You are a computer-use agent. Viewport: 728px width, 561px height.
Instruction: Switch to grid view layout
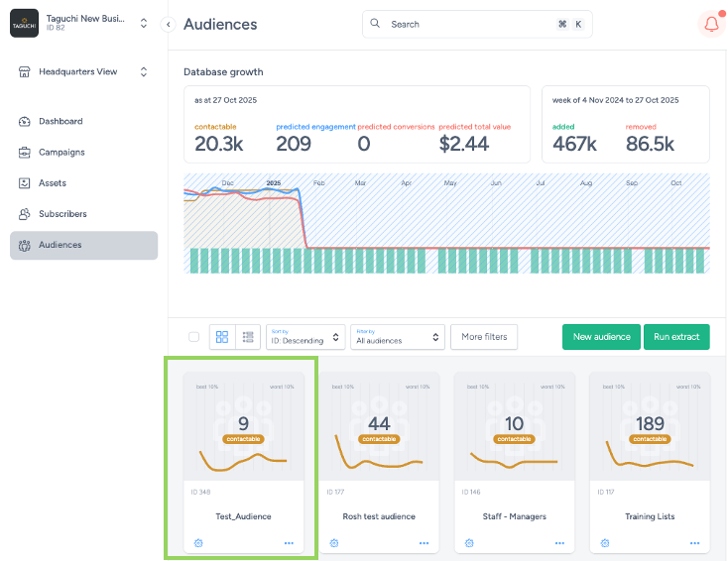[222, 337]
